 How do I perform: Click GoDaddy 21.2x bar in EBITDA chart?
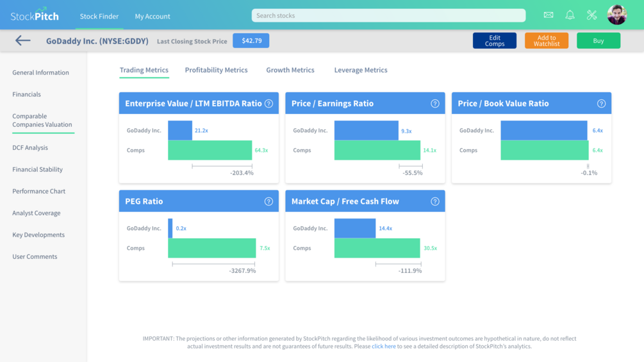180,131
